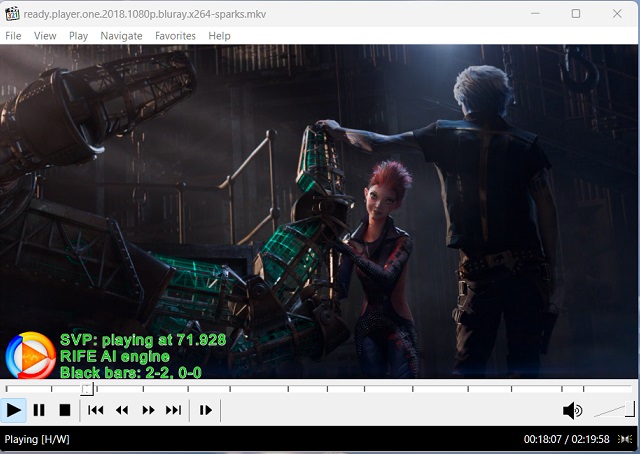This screenshot has height=454, width=640.
Task: Open the Favorites menu
Action: coord(175,36)
